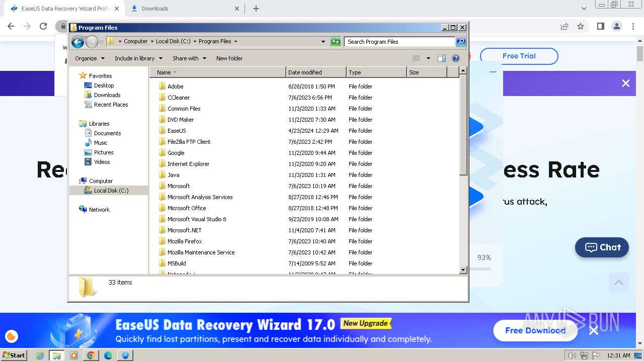Click the search magnifier icon in Explorer
The width and height of the screenshot is (644, 362).
coord(460,42)
